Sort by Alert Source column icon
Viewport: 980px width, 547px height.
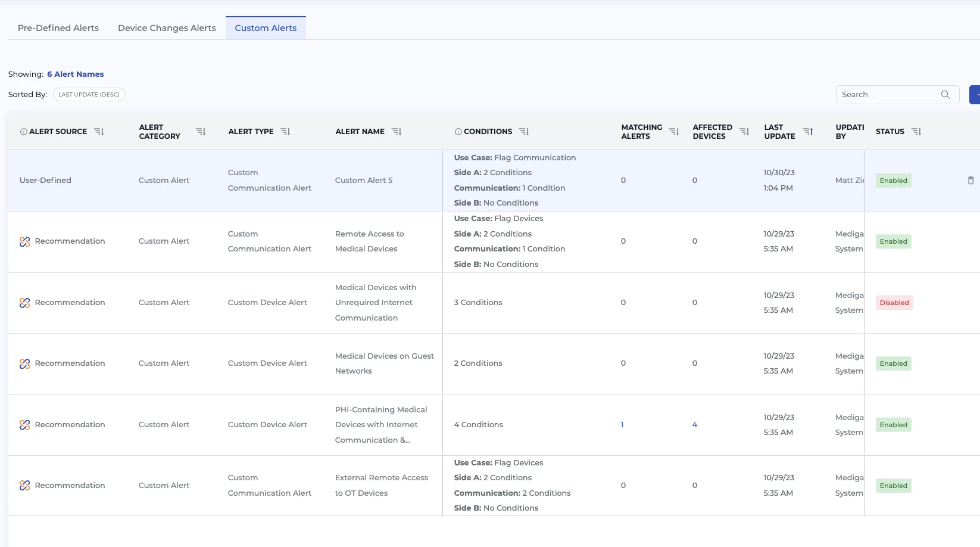99,132
